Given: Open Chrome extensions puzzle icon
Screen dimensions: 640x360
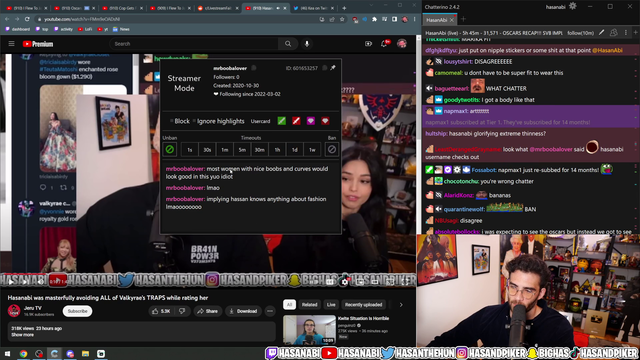Looking at the screenshot, I should point(374,19).
